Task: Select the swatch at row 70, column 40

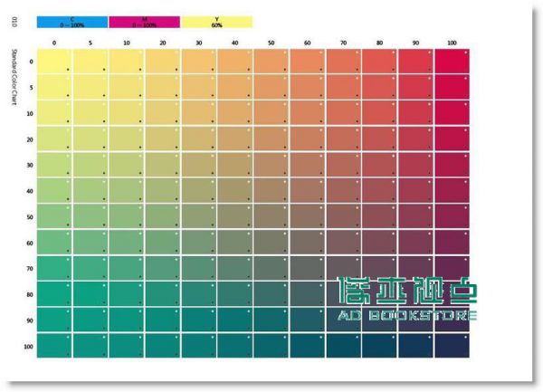Action: (234, 268)
